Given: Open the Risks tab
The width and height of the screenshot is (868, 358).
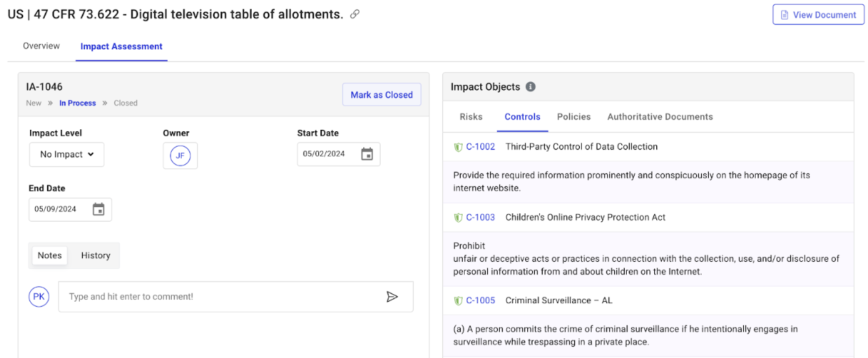Looking at the screenshot, I should pos(471,117).
